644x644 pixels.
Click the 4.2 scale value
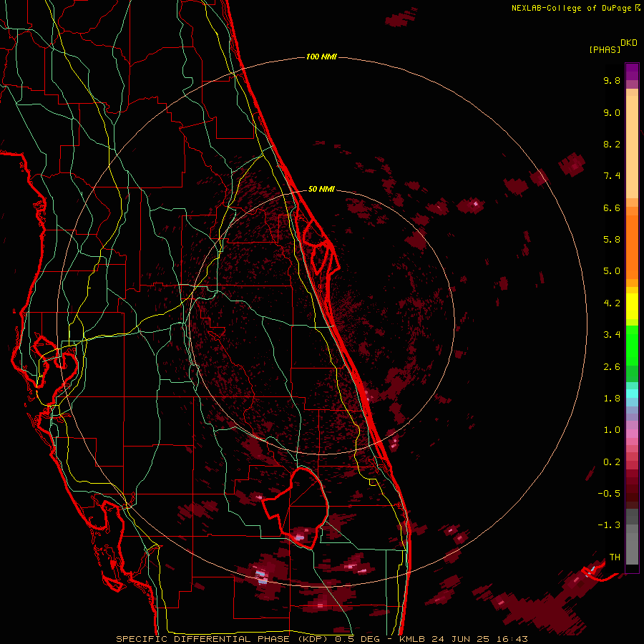tap(612, 303)
